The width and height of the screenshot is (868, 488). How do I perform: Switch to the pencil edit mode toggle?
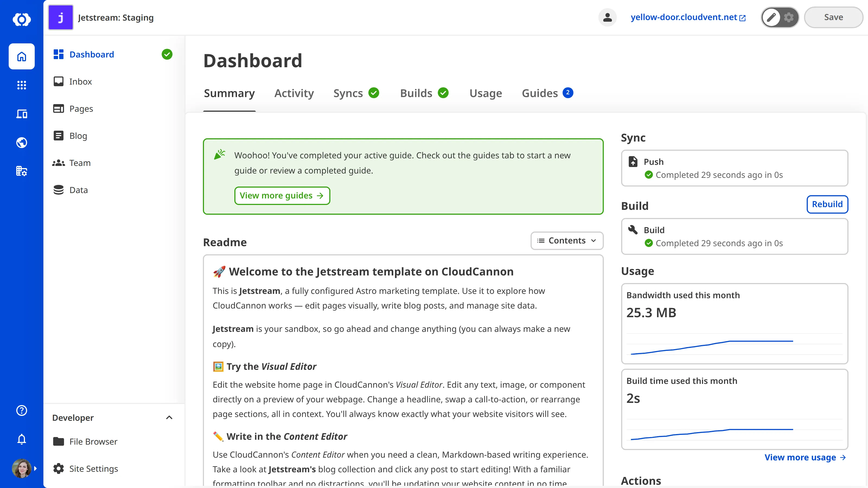(x=771, y=17)
